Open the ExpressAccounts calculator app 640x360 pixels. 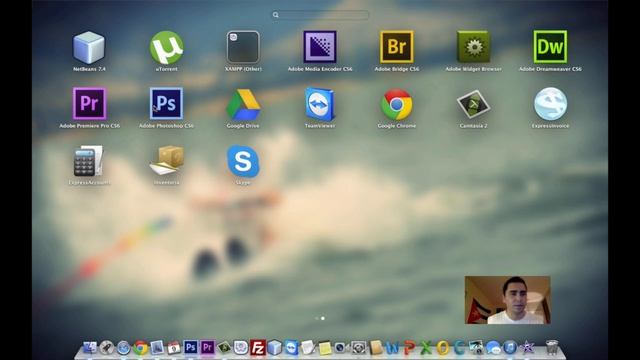click(89, 161)
